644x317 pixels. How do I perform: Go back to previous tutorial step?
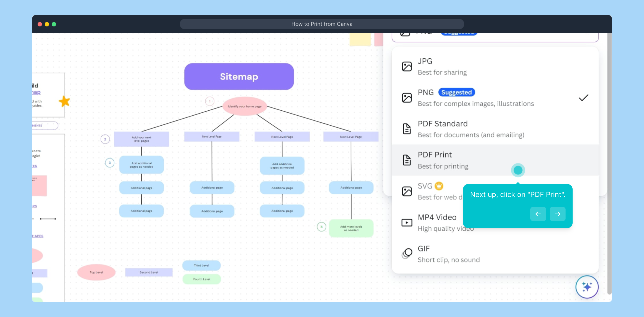tap(538, 214)
